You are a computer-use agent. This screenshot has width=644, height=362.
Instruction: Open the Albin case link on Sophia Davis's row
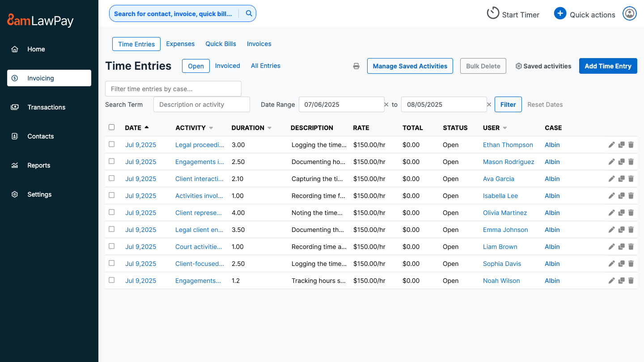(552, 263)
